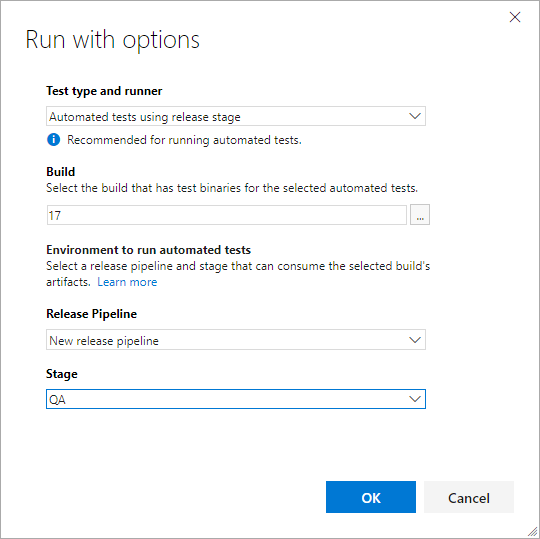Click the New release pipeline combo box
540x539 pixels.
(x=236, y=340)
